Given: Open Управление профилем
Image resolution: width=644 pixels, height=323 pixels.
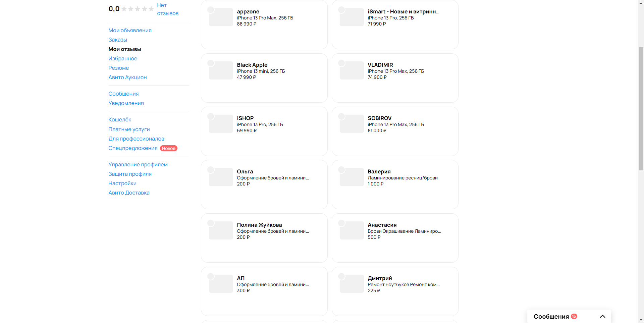Looking at the screenshot, I should [x=138, y=164].
